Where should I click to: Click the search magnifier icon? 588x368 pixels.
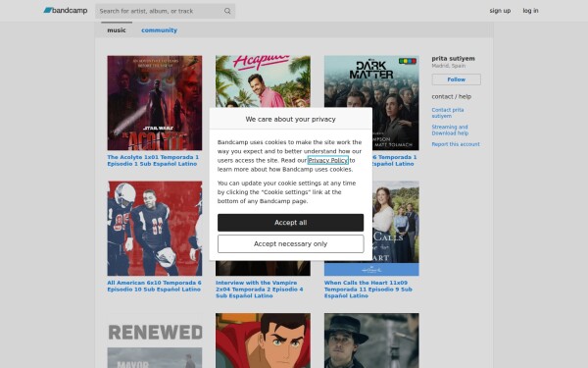click(227, 11)
